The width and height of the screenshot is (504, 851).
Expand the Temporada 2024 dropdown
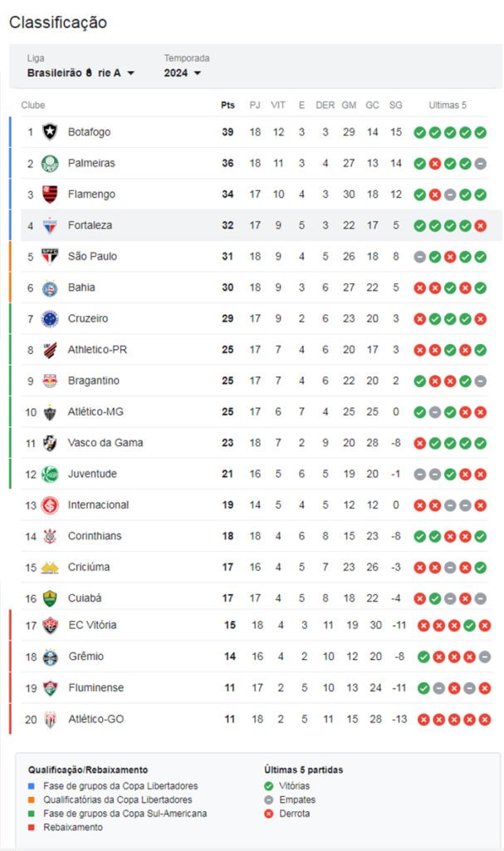(x=183, y=73)
